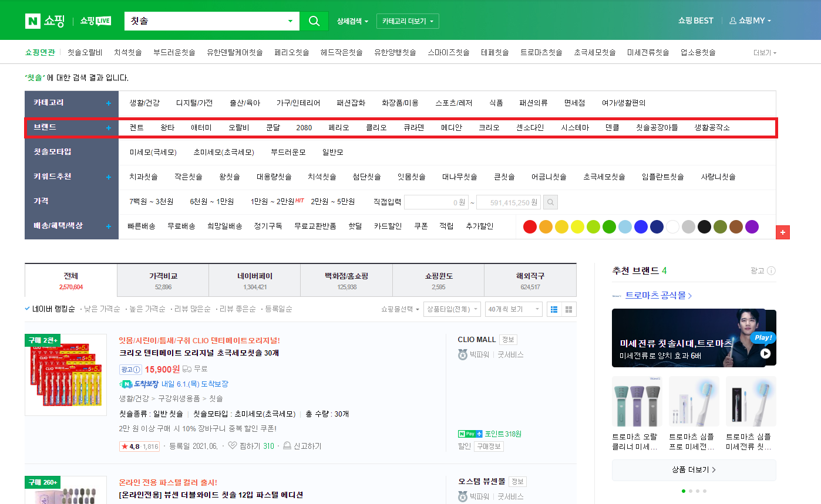Viewport: 821px width, 504px height.
Task: Click the Npay plus badge
Action: [470, 434]
